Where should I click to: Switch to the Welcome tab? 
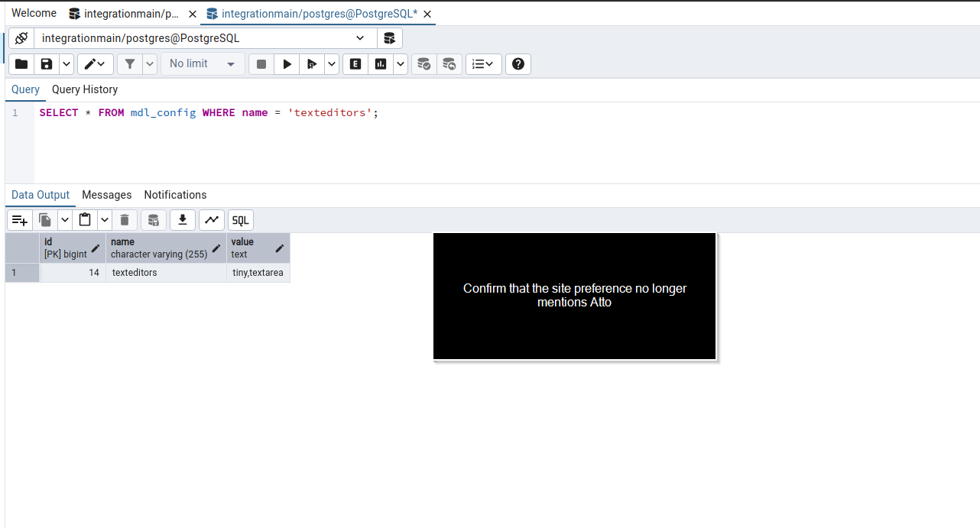click(x=34, y=13)
